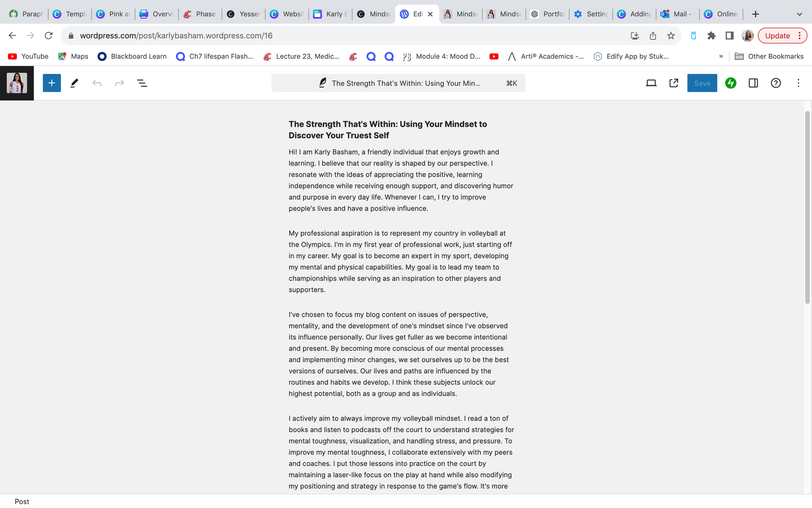Open the laptop Preview device icon

tap(651, 83)
